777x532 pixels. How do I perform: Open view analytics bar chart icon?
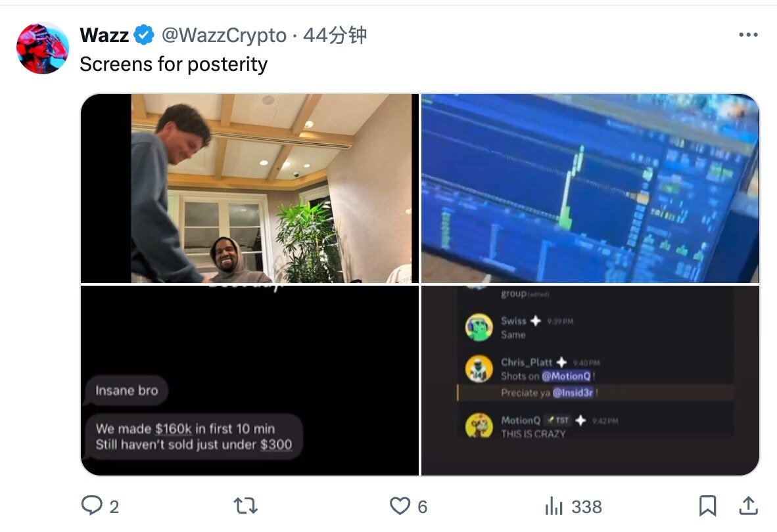pos(554,506)
